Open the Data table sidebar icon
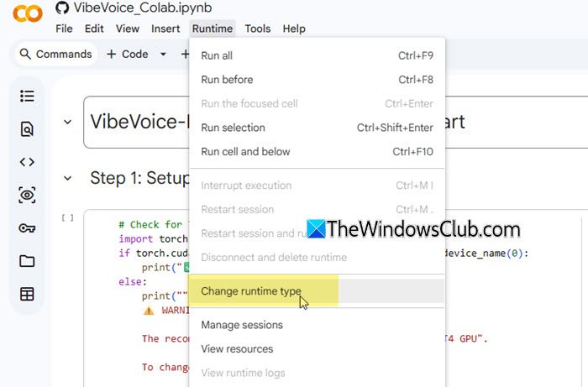The image size is (588, 387). (x=27, y=294)
